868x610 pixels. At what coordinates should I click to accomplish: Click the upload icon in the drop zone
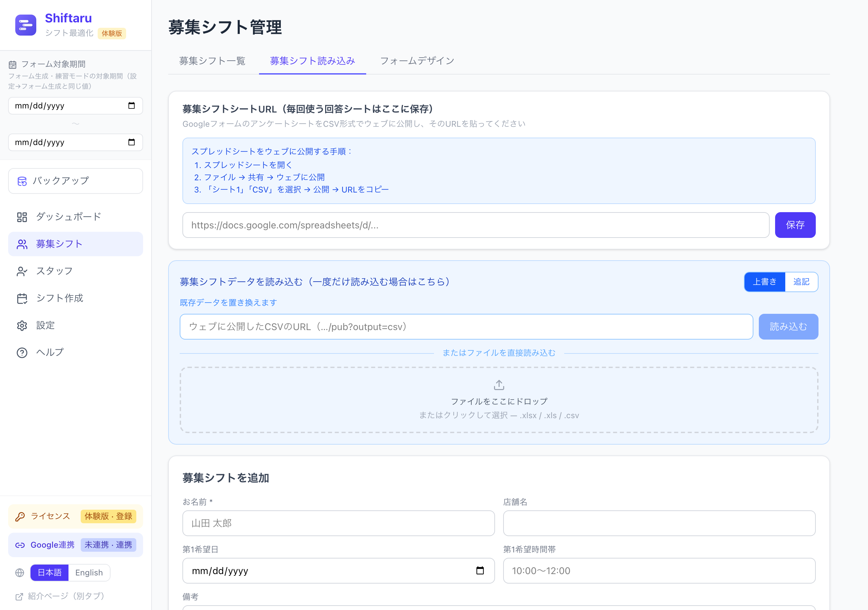(499, 385)
